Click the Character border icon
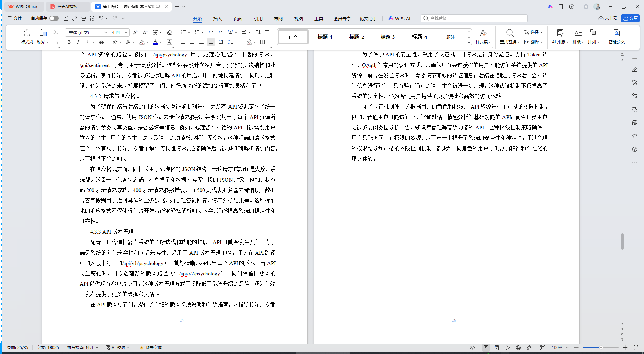This screenshot has width=644, height=354. coord(169,42)
